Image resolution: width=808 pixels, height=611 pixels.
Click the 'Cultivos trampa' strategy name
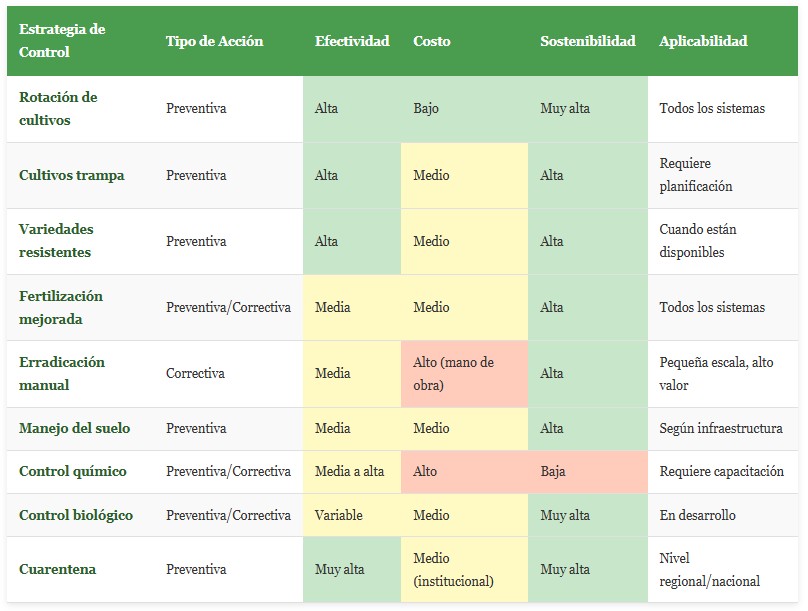point(72,175)
